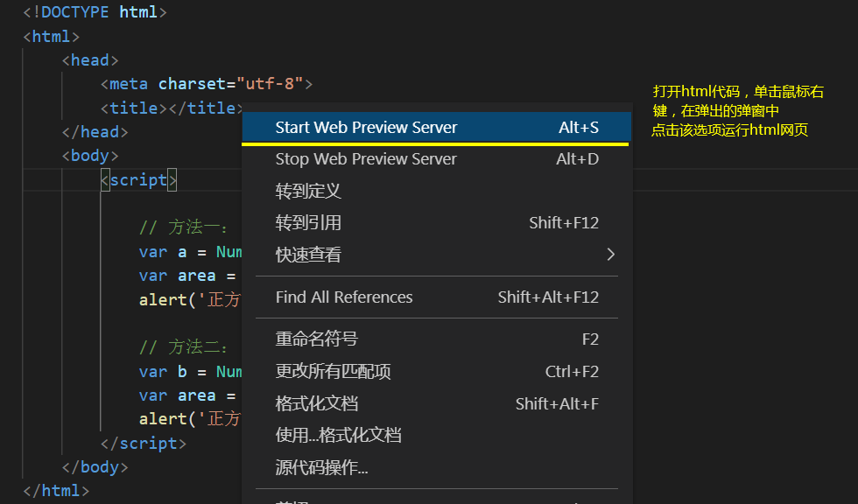Open 使用...格式化文档 menu item

tap(338, 436)
